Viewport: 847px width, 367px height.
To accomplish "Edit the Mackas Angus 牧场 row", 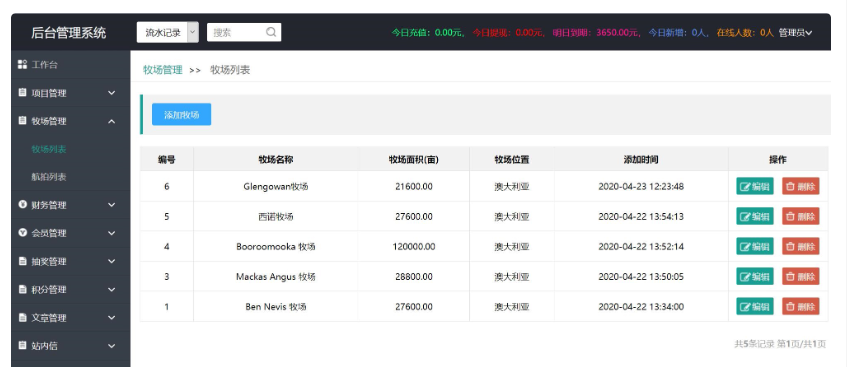I will tap(755, 277).
